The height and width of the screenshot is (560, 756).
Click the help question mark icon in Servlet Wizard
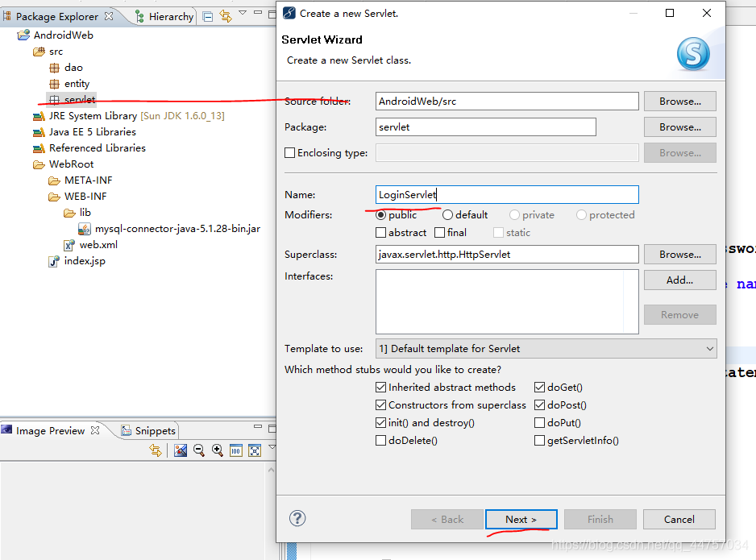pyautogui.click(x=297, y=519)
